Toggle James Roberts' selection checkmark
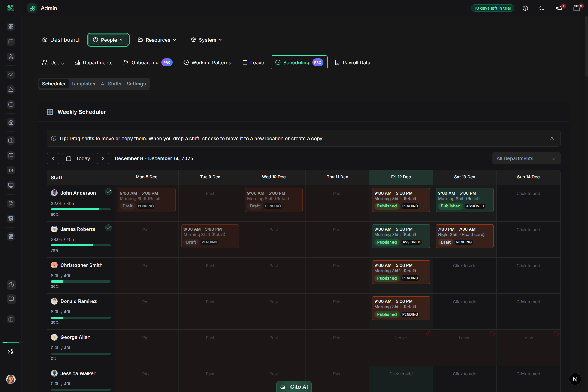588x392 pixels. pos(109,228)
